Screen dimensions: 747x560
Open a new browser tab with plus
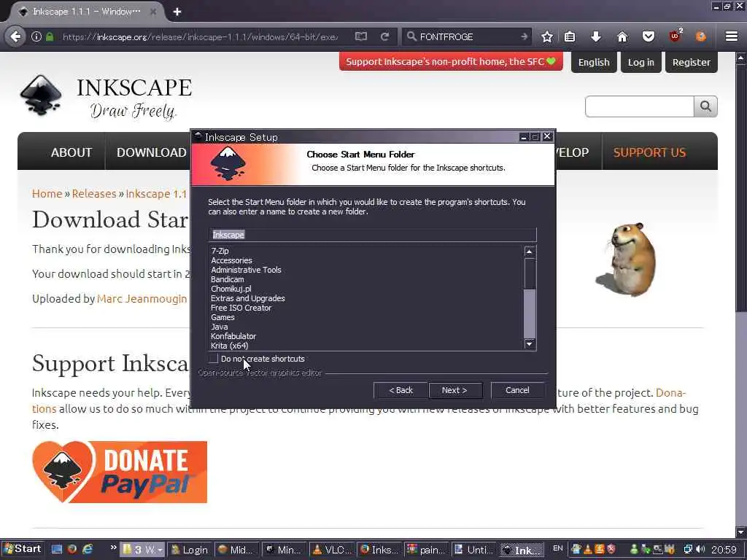tap(177, 12)
